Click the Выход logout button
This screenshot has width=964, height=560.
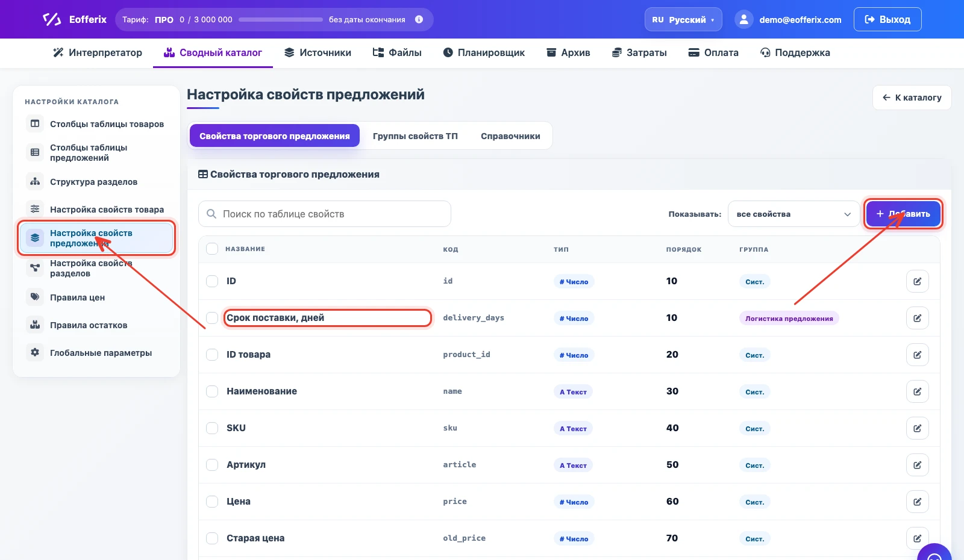point(887,19)
